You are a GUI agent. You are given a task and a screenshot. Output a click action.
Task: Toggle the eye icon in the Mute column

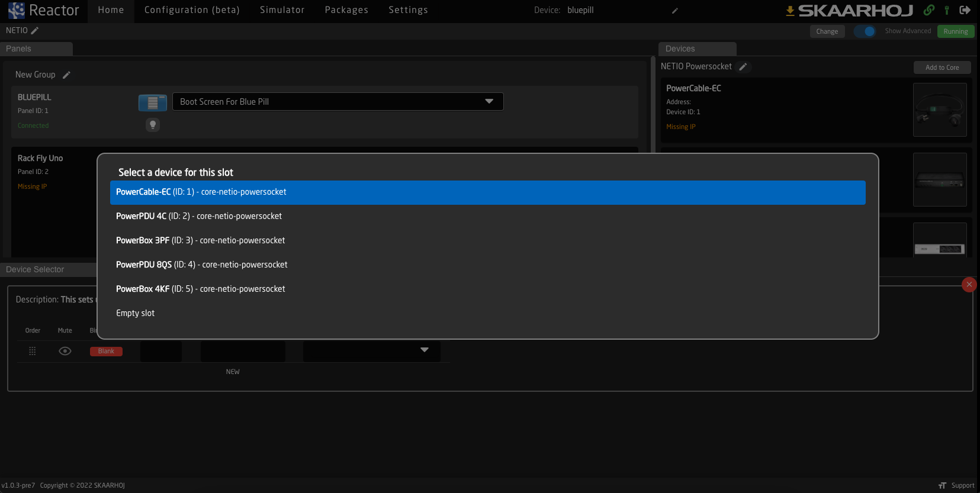[65, 351]
